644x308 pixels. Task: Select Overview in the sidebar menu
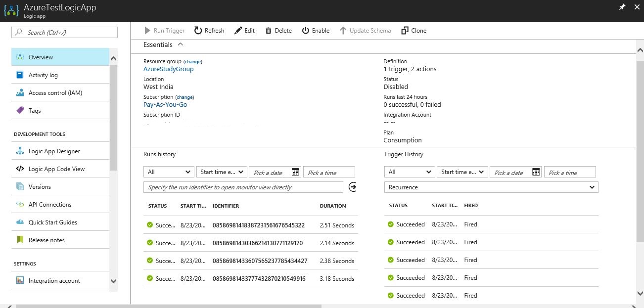coord(60,57)
